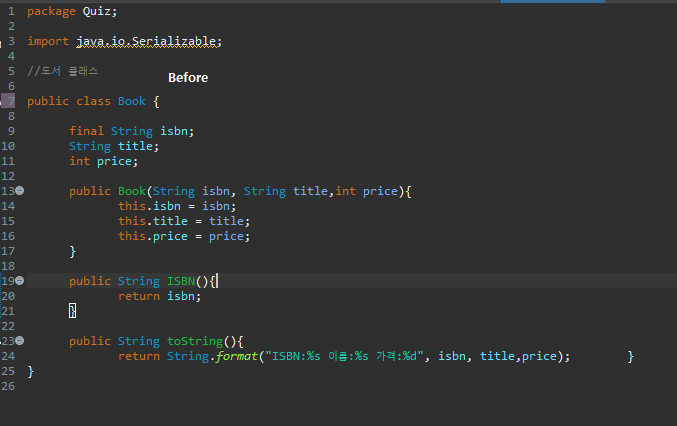This screenshot has height=426, width=677.
Task: Click the "Book" class name on line 7
Action: coord(132,101)
